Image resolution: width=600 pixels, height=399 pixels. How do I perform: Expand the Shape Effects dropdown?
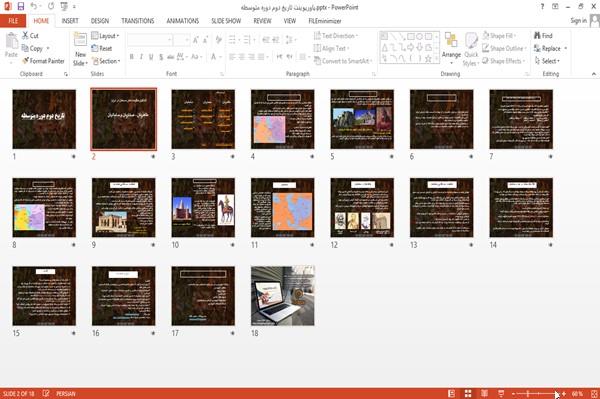pos(504,61)
